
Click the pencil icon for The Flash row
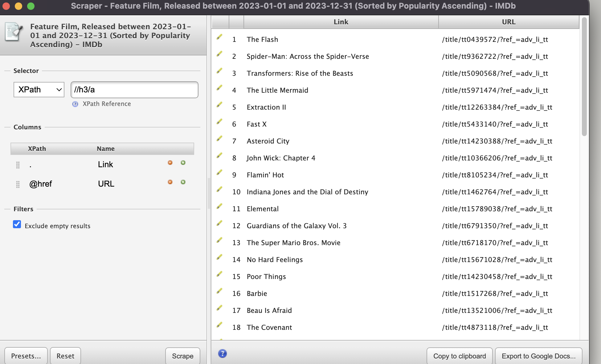(219, 37)
